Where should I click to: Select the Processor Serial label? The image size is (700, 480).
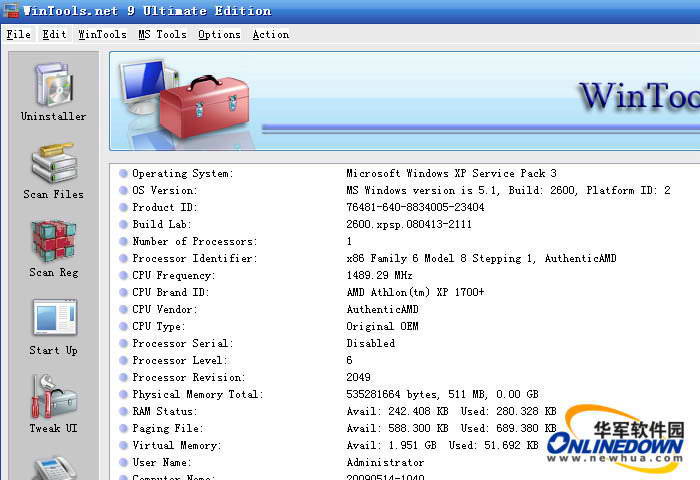(183, 343)
